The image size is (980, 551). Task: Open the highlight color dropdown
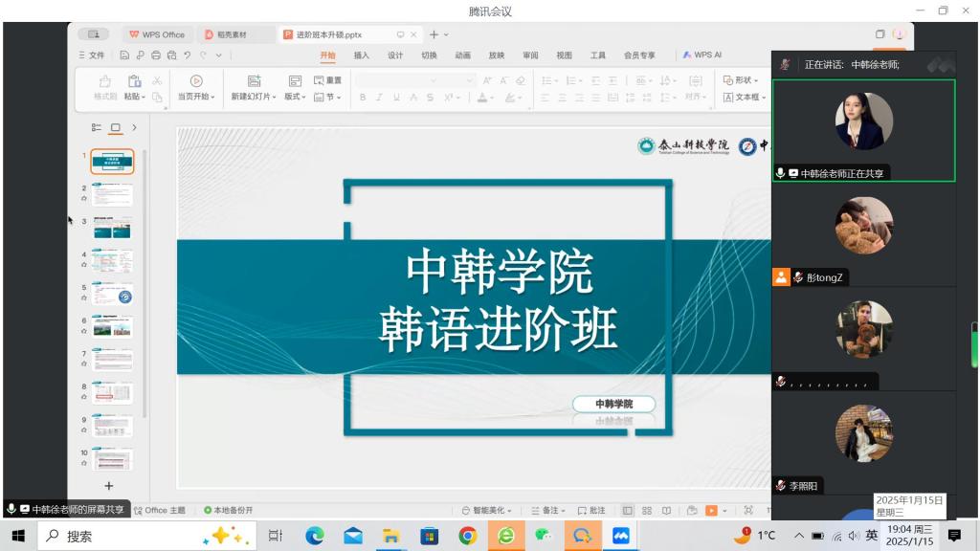click(520, 99)
